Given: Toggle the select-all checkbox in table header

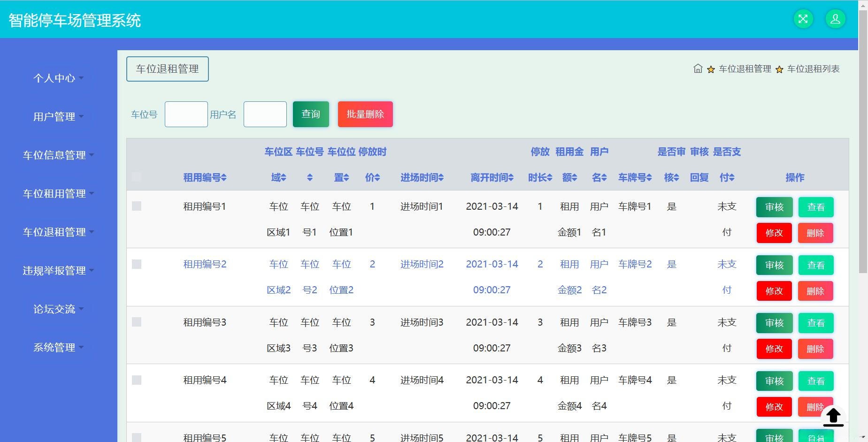Looking at the screenshot, I should 137,177.
